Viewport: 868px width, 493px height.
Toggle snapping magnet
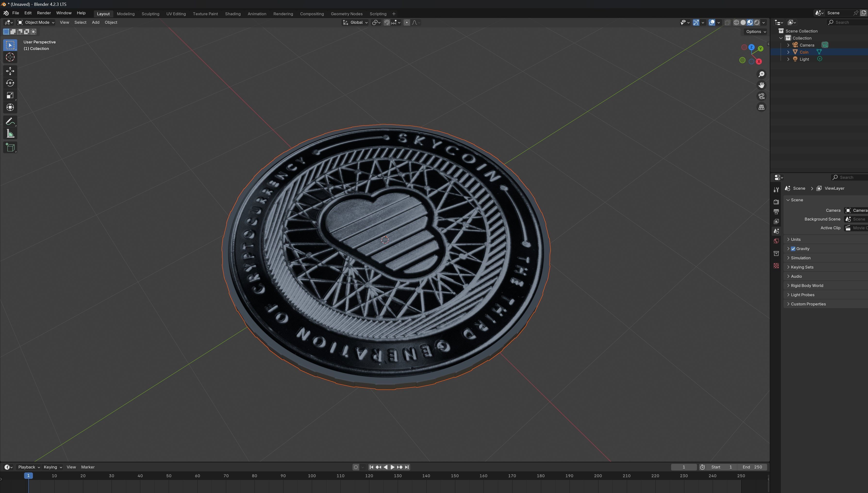coord(386,22)
